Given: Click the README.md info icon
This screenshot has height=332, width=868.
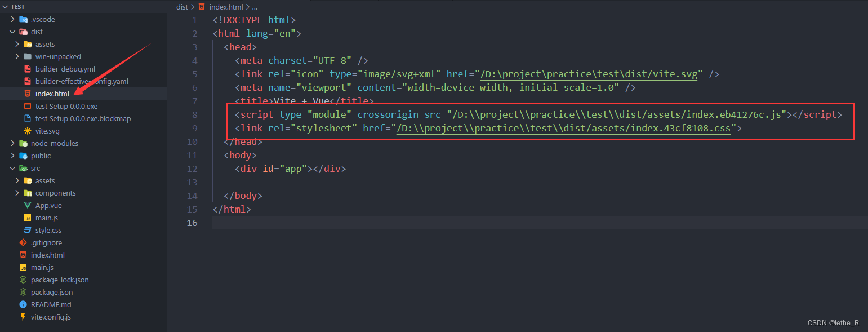Looking at the screenshot, I should (x=23, y=304).
